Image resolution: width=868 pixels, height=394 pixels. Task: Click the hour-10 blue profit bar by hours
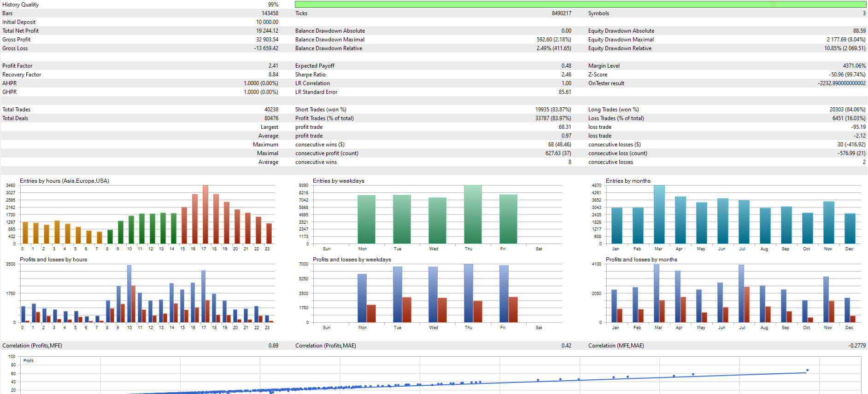(x=129, y=294)
